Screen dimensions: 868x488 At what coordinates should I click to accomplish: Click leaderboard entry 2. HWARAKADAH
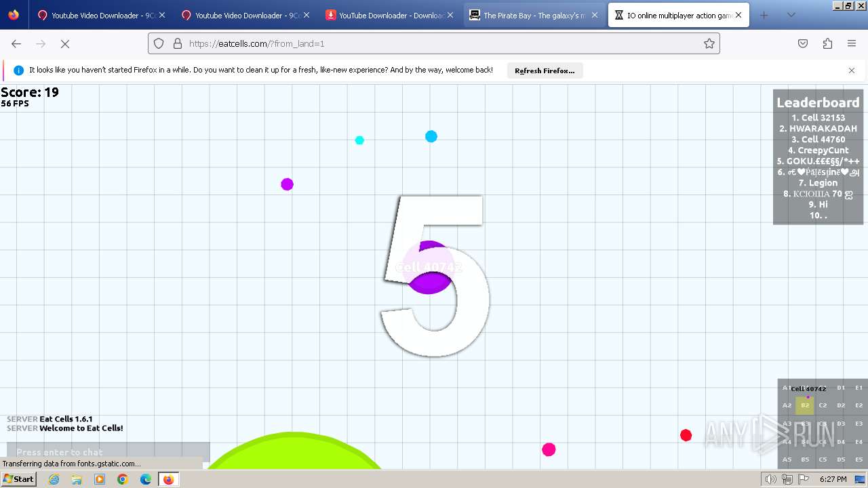(x=818, y=128)
